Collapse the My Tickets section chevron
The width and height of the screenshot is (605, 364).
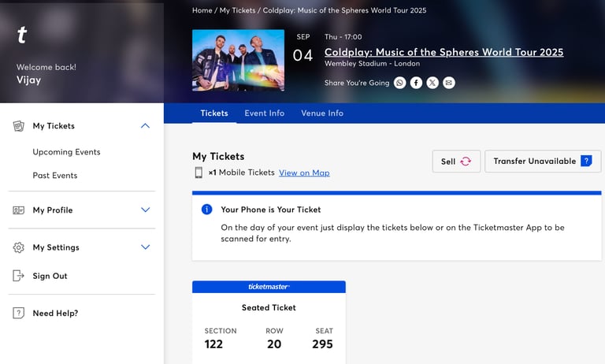click(x=145, y=126)
